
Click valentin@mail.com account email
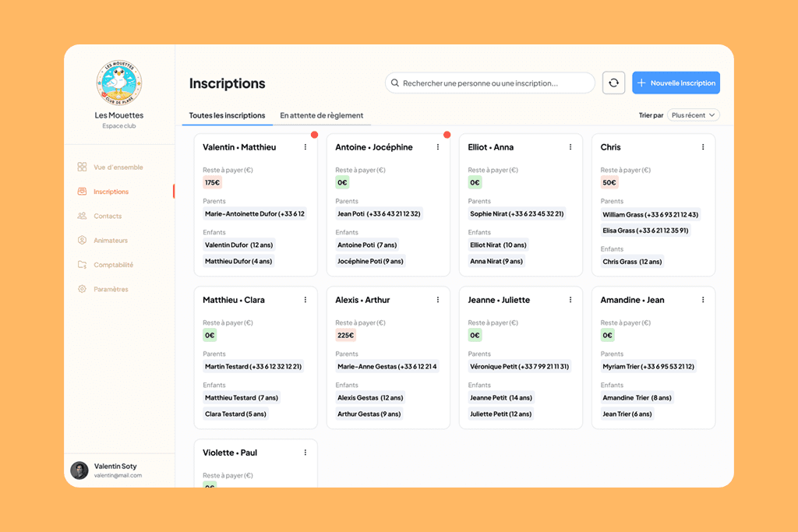(118, 476)
